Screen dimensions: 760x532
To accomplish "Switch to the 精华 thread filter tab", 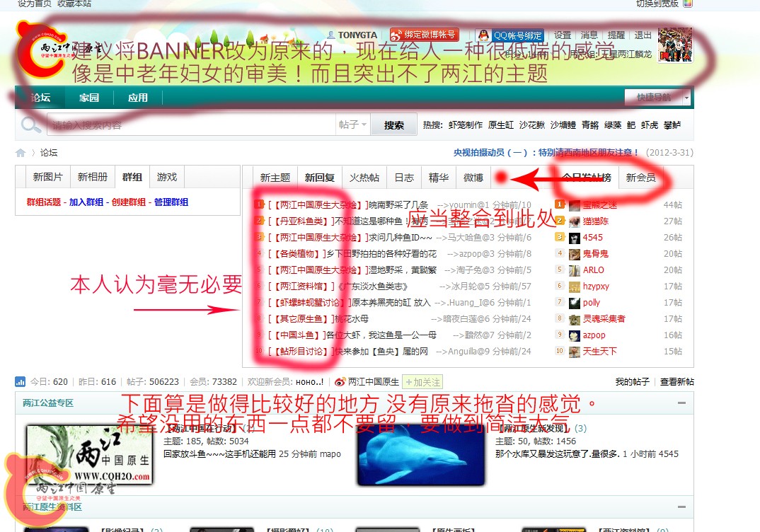I will 438,178.
